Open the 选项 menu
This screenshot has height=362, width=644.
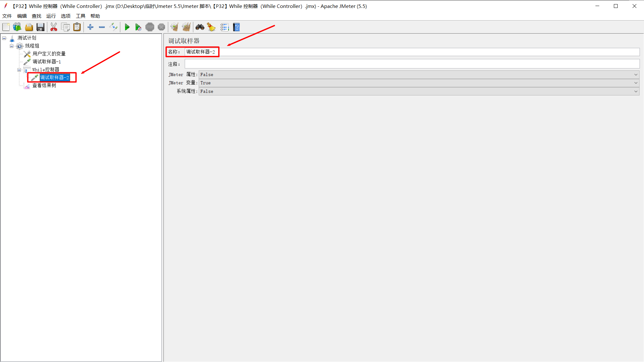[65, 16]
